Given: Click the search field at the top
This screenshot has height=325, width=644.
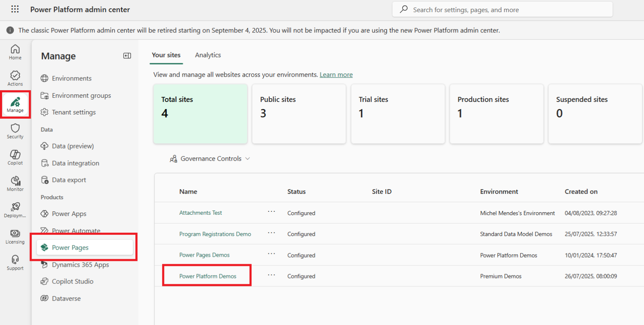Looking at the screenshot, I should 502,9.
